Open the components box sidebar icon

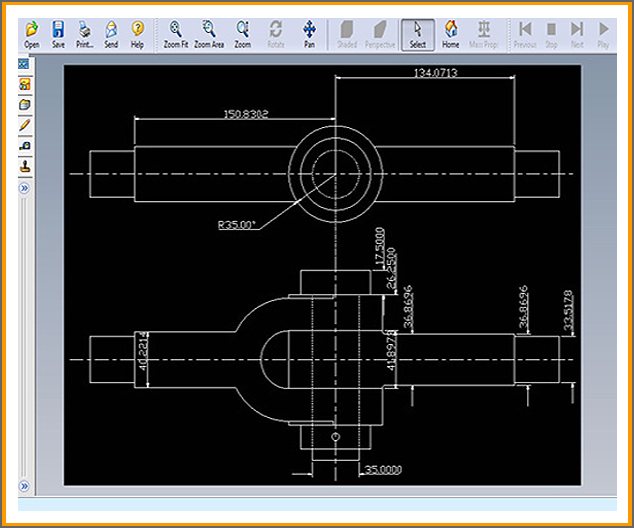25,105
